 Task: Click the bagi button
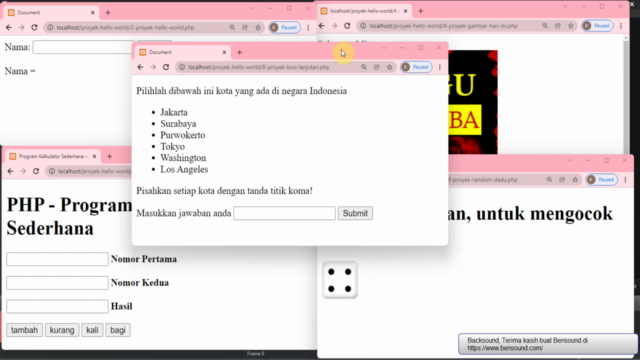(118, 330)
